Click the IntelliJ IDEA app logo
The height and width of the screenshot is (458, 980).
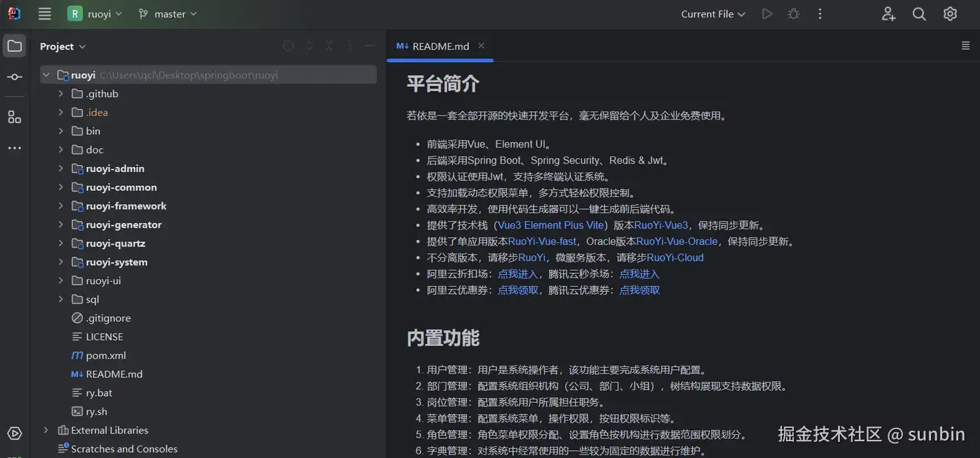point(14,14)
